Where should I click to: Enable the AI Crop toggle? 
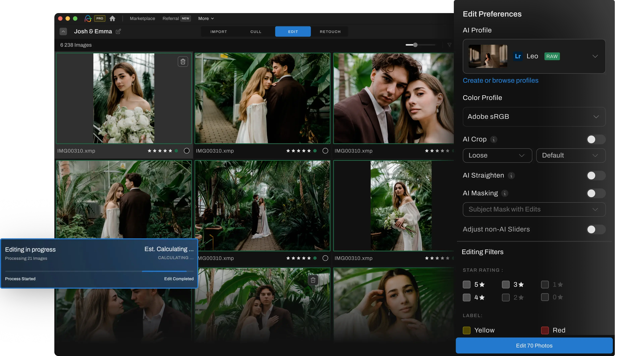tap(596, 139)
